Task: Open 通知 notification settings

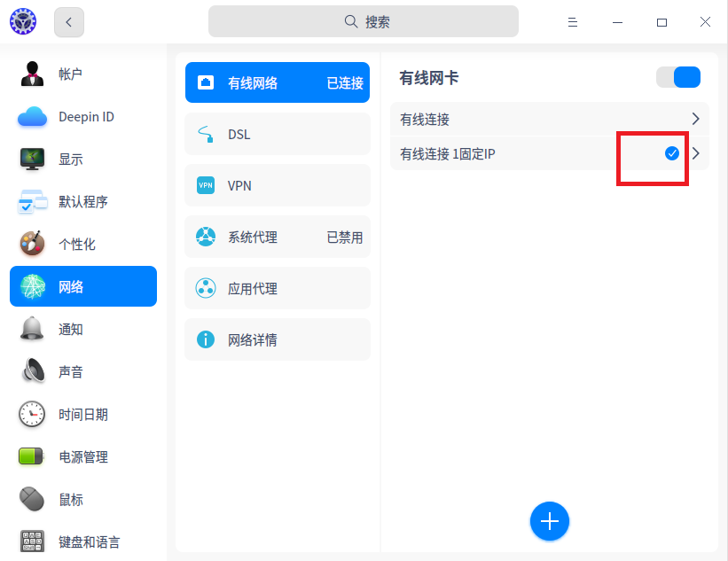Action: tap(82, 329)
